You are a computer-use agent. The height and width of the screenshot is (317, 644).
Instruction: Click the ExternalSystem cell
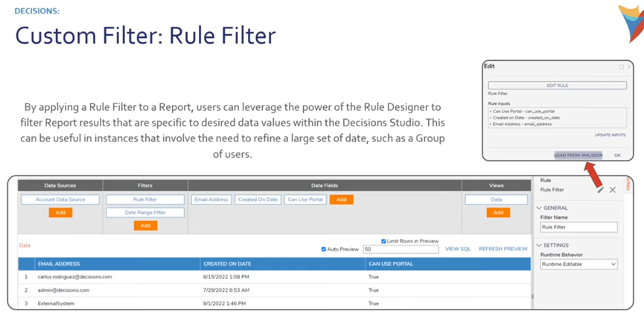tap(55, 304)
